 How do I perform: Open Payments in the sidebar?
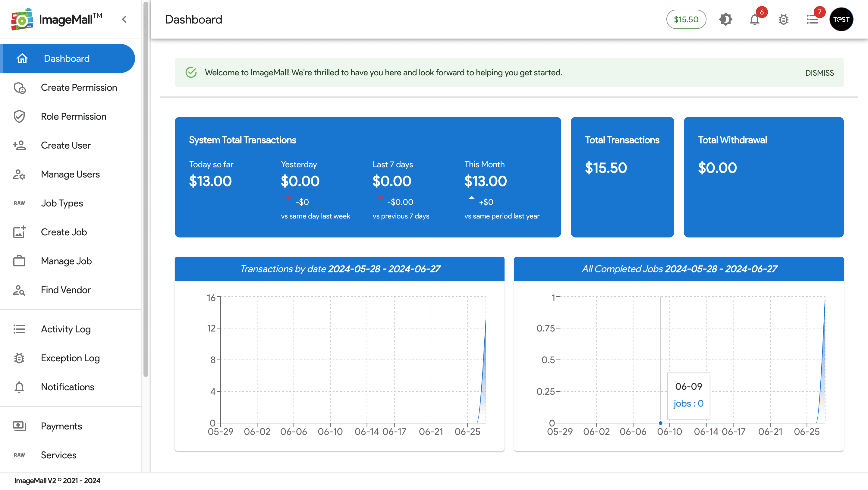61,426
